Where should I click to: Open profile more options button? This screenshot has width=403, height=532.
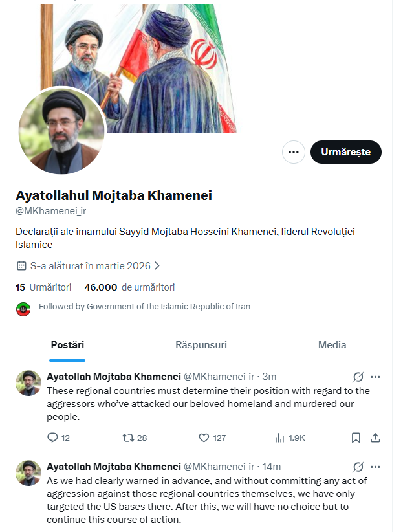point(294,152)
